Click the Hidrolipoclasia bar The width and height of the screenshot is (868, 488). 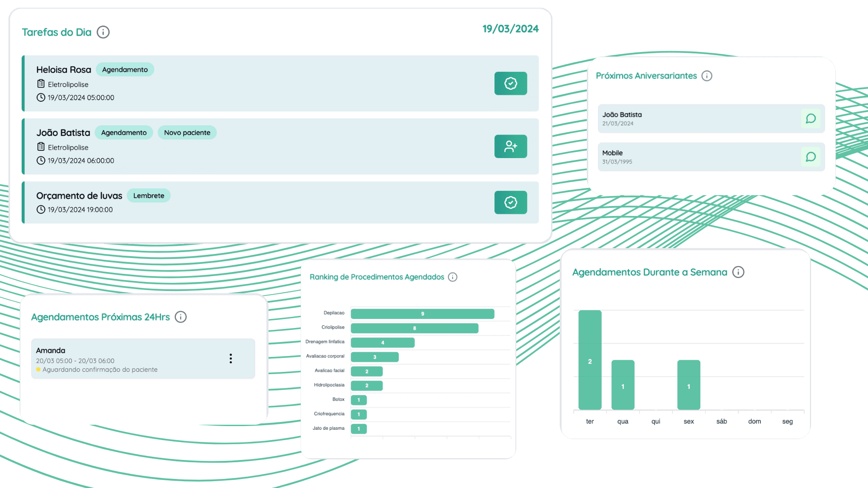point(367,385)
